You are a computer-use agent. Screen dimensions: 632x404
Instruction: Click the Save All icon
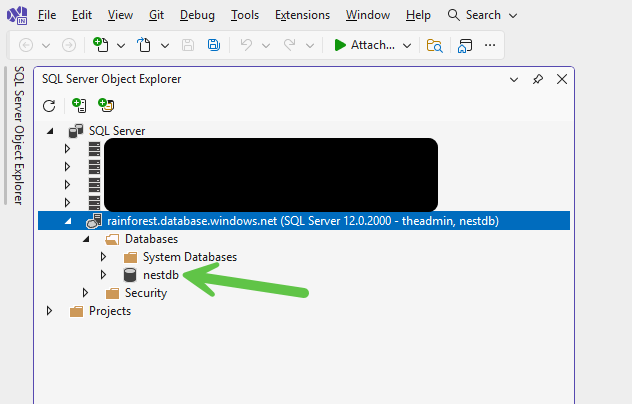click(214, 45)
